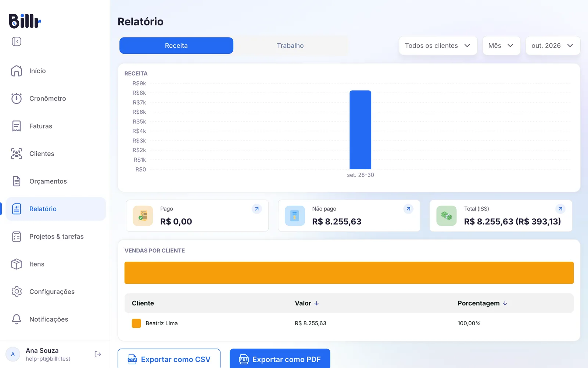The image size is (588, 368).
Task: Switch to the Trabalho tab
Action: (x=290, y=46)
